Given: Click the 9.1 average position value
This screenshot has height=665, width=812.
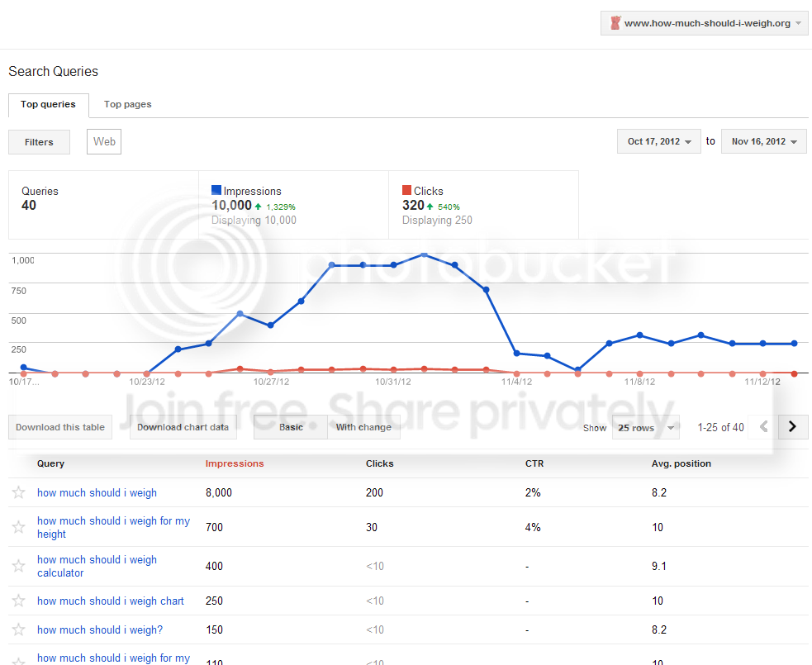Looking at the screenshot, I should [x=658, y=566].
